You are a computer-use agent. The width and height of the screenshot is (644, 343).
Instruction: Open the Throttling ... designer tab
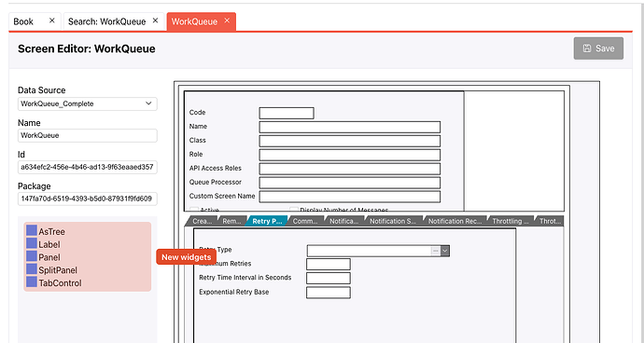511,221
